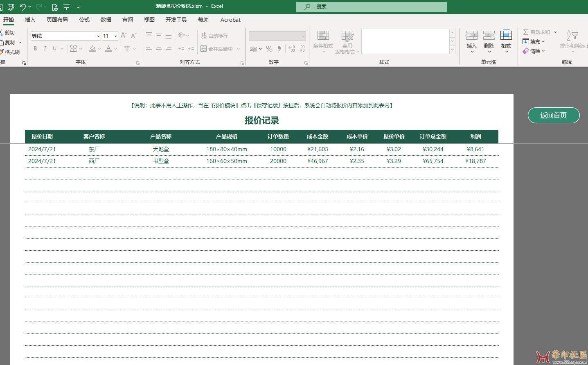Click the cells Format (格式) button
The image size is (588, 365).
point(506,41)
